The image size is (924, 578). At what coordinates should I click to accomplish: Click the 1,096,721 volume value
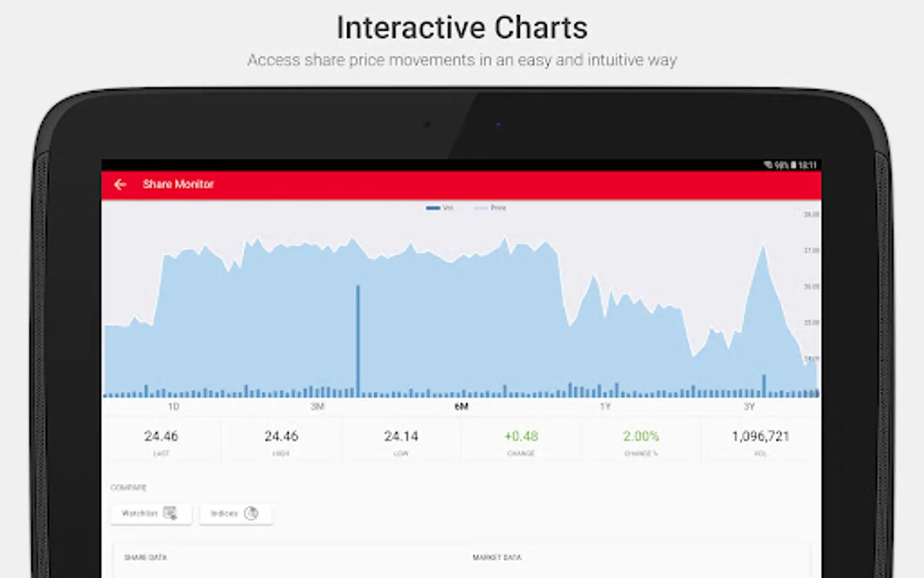760,436
